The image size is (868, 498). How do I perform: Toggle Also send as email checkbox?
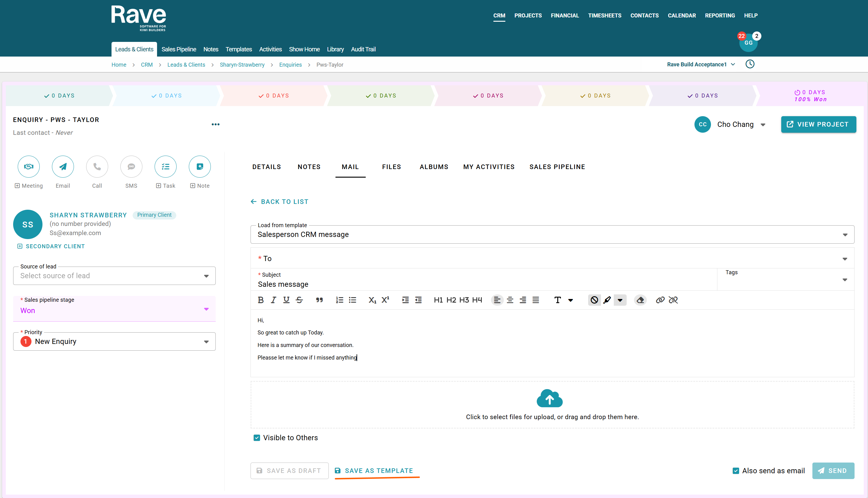click(x=736, y=471)
